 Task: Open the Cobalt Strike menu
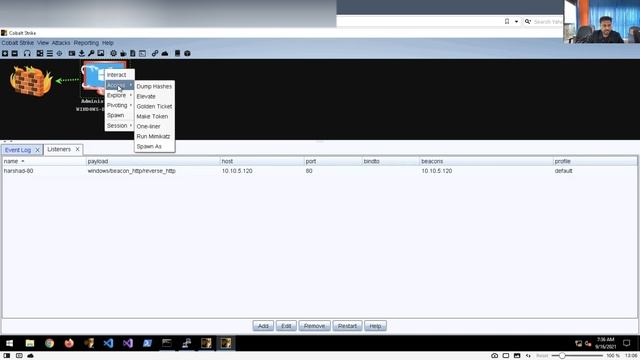18,43
